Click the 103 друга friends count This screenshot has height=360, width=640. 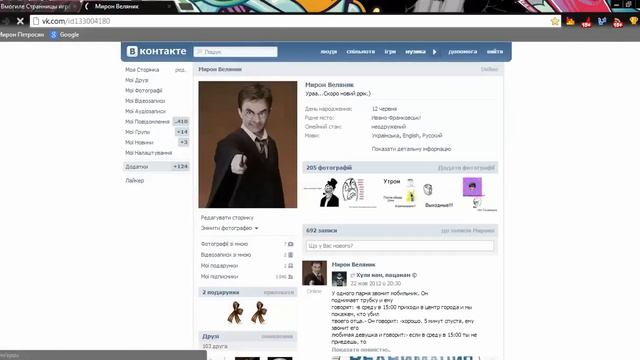215,347
